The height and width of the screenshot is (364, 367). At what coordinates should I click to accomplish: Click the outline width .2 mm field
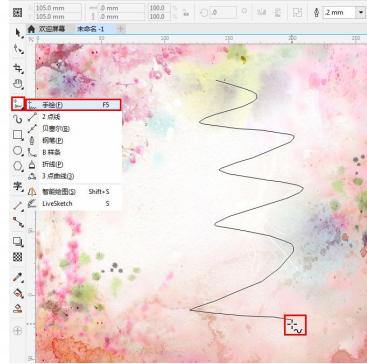[x=340, y=12]
